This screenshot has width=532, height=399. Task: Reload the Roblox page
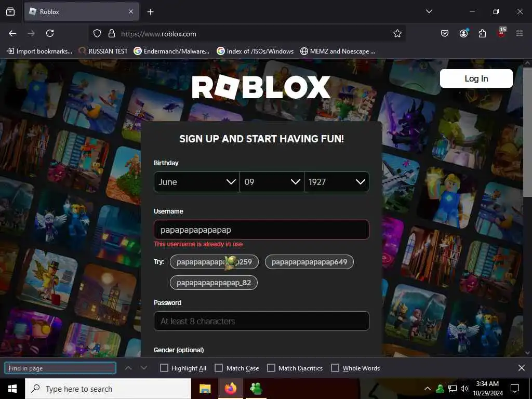[50, 33]
